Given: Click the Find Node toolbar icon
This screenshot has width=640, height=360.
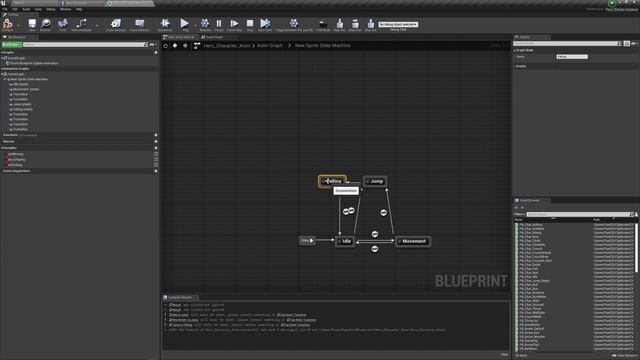Looking at the screenshot, I should point(323,24).
